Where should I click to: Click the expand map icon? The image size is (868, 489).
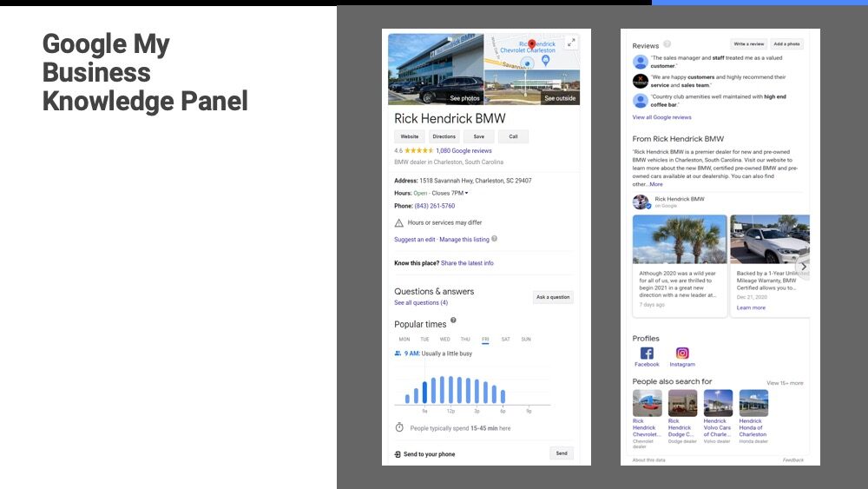pos(571,43)
